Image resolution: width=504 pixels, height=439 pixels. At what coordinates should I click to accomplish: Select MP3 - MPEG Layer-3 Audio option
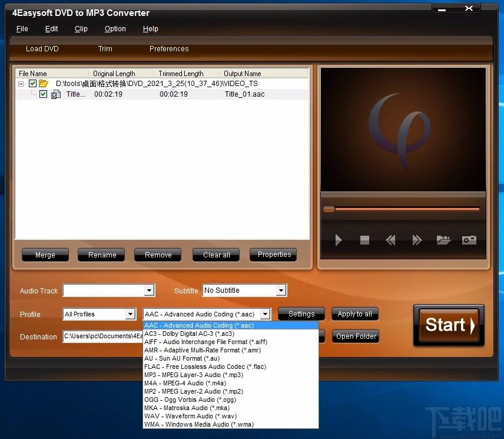231,375
